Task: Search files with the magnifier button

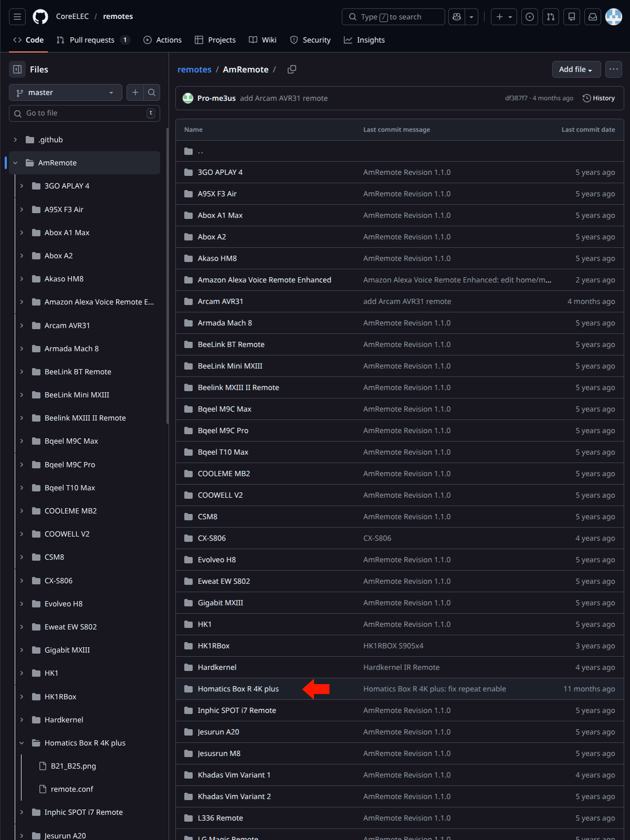Action: click(152, 92)
